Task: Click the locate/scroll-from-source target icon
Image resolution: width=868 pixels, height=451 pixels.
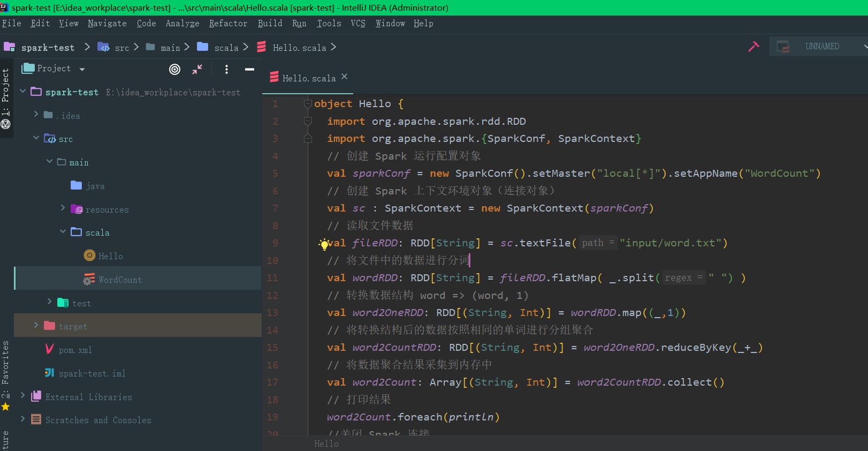Action: (x=174, y=69)
